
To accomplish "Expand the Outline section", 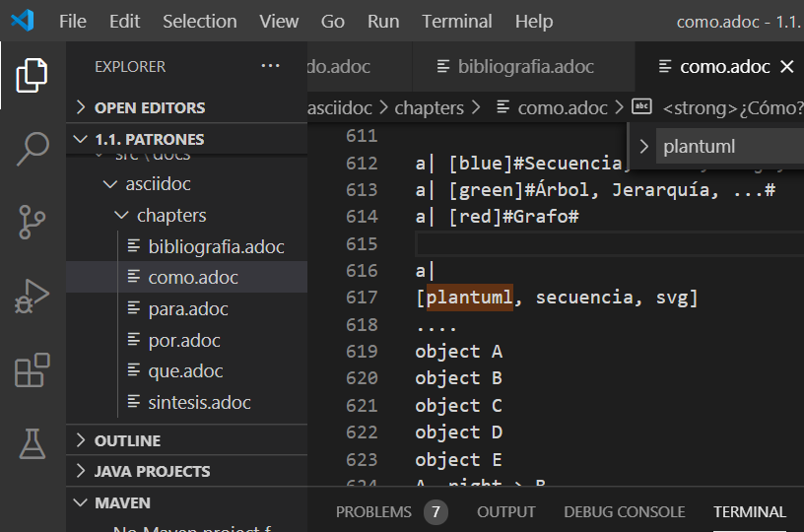I will coord(127,440).
